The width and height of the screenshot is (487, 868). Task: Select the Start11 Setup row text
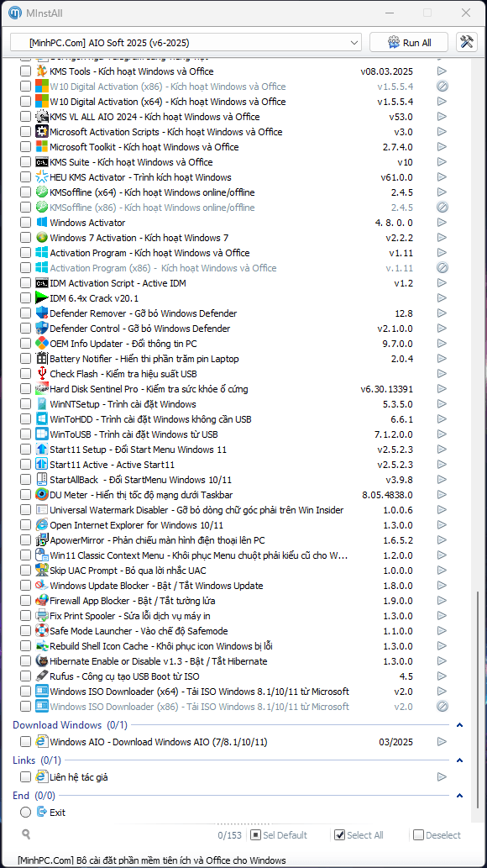click(139, 450)
